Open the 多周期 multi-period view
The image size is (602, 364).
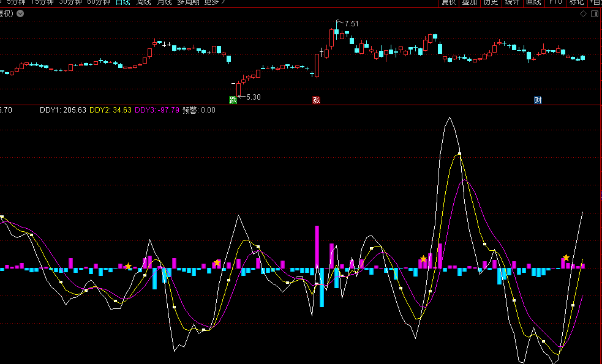pos(188,2)
